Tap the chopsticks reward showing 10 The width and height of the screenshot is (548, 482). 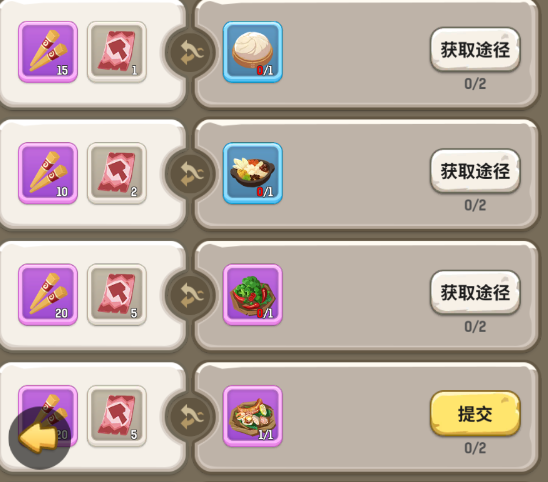48,173
